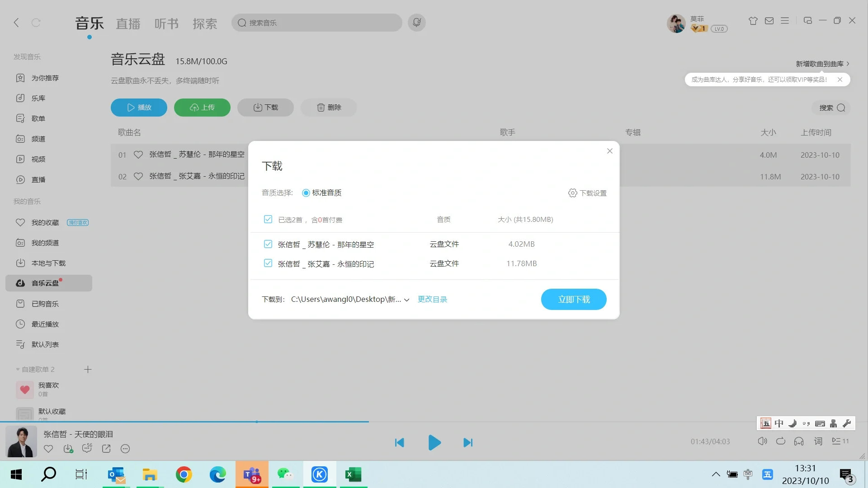
Task: Toggle the select-all checkbox for 已选2首
Action: point(268,219)
